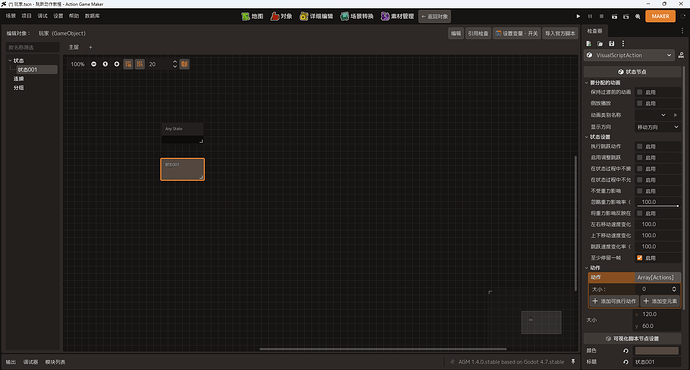Zoom out the graph canvas

(94, 64)
